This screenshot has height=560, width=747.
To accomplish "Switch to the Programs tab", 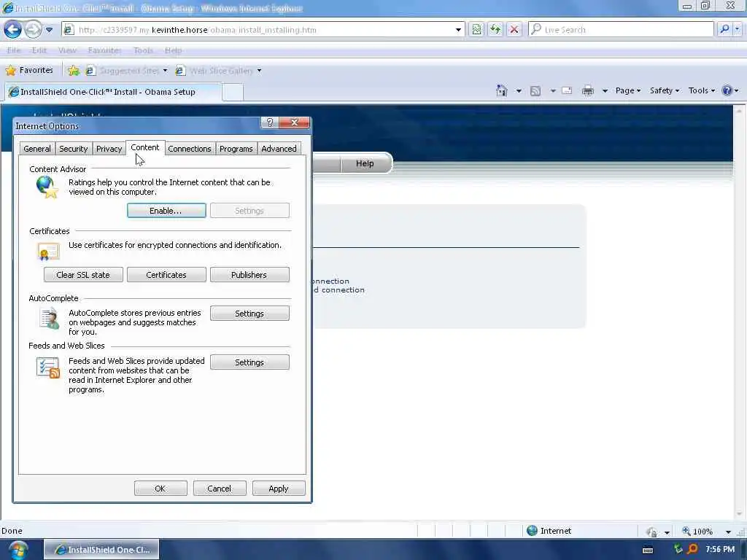I will click(x=236, y=149).
